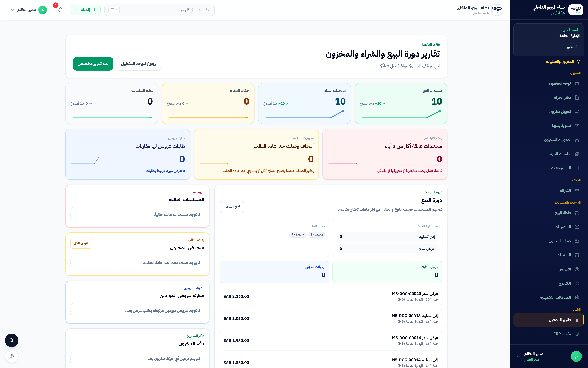Click the رجوع للوحة التشغيل button
Viewport: 588px width, 368px height.
coord(138,64)
